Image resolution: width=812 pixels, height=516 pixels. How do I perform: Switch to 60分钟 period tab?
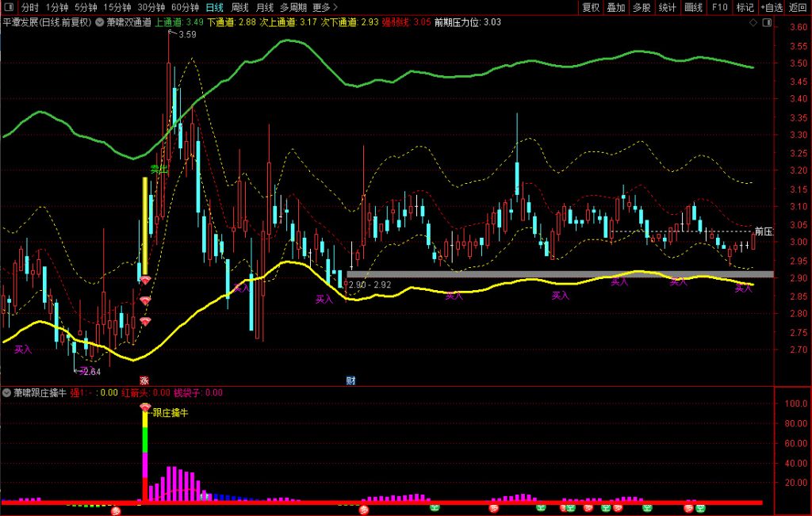(x=185, y=7)
